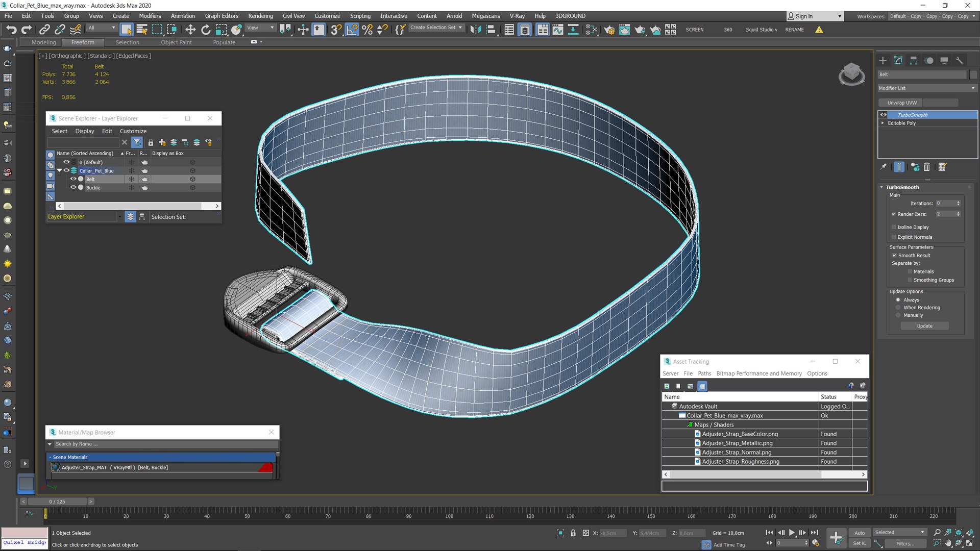Hide the Buckle object via eye icon
This screenshot has height=551, width=980.
73,187
